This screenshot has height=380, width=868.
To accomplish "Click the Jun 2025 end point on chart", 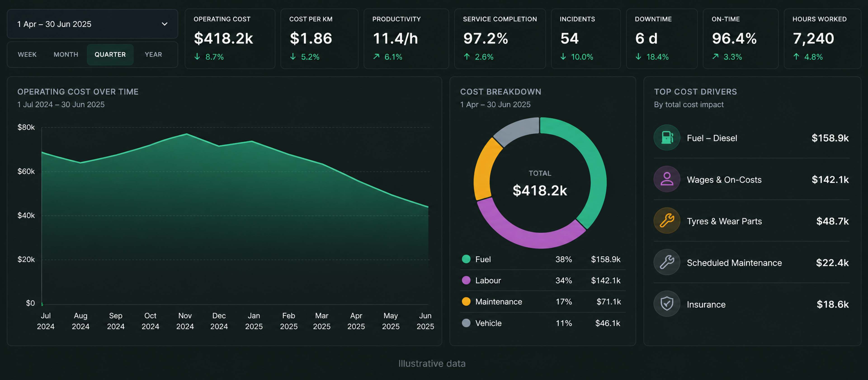I will pyautogui.click(x=428, y=207).
